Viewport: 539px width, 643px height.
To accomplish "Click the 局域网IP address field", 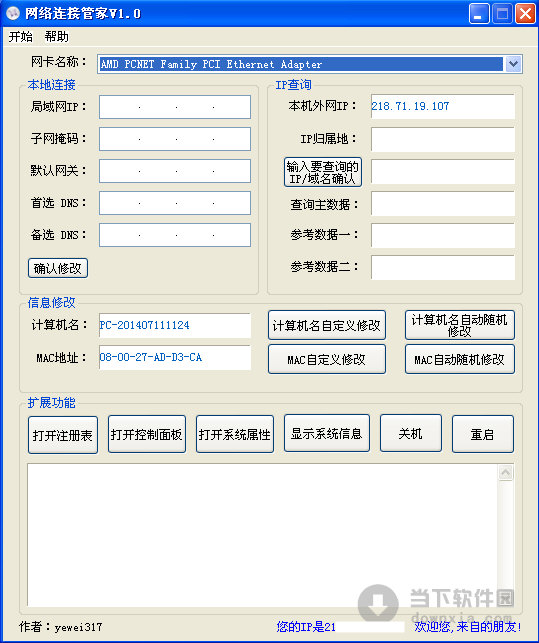I will [175, 107].
